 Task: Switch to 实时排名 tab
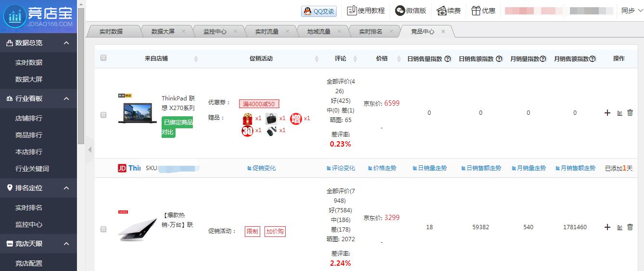(371, 31)
